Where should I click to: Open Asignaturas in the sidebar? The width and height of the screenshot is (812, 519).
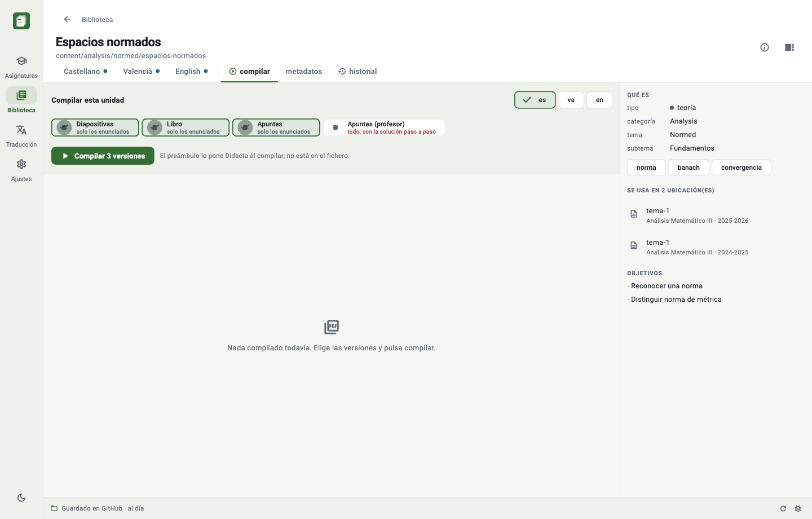(21, 67)
